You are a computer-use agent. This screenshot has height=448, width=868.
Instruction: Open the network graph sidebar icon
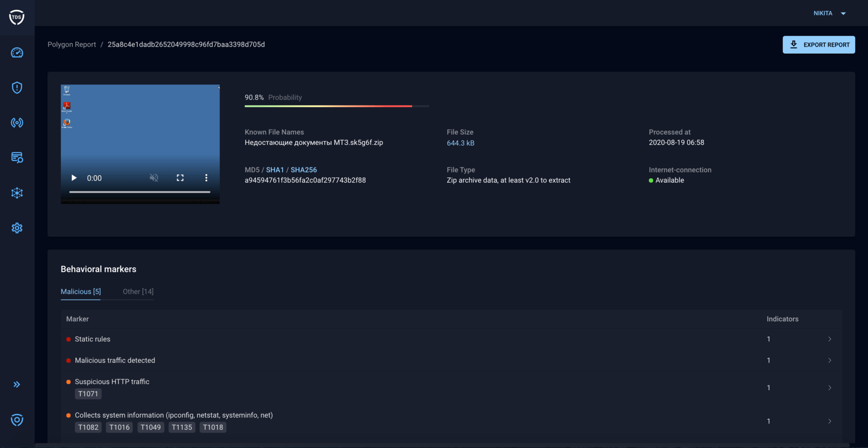(17, 193)
